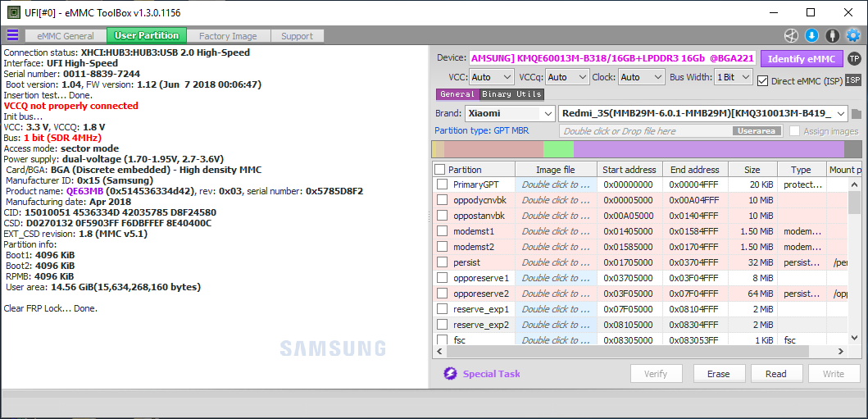Open the VCC voltage dropdown

point(492,78)
